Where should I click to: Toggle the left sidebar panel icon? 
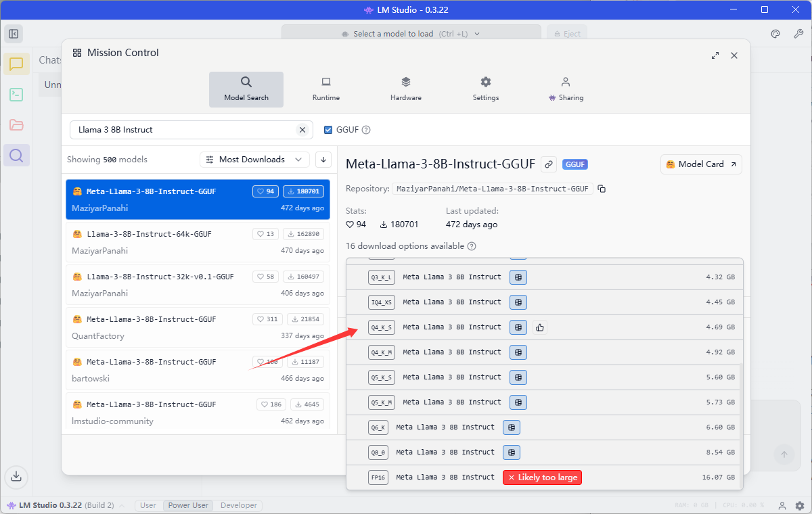click(14, 34)
